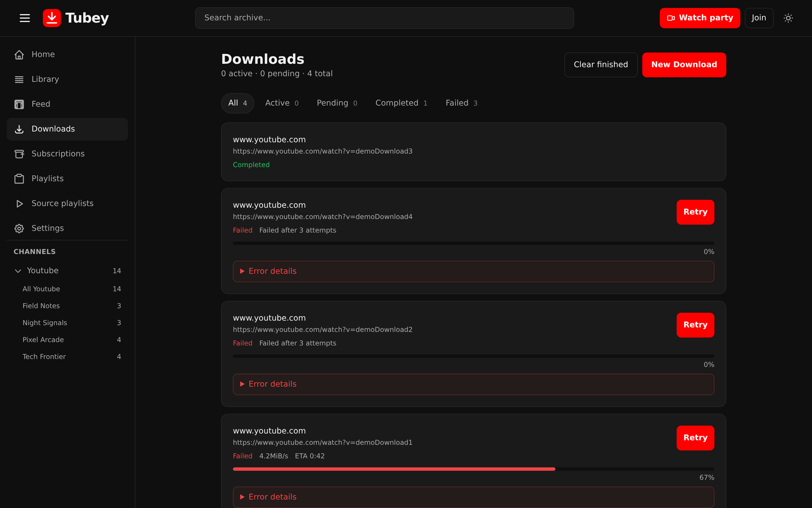Click the 4.2MiB/s speed text

pyautogui.click(x=274, y=456)
